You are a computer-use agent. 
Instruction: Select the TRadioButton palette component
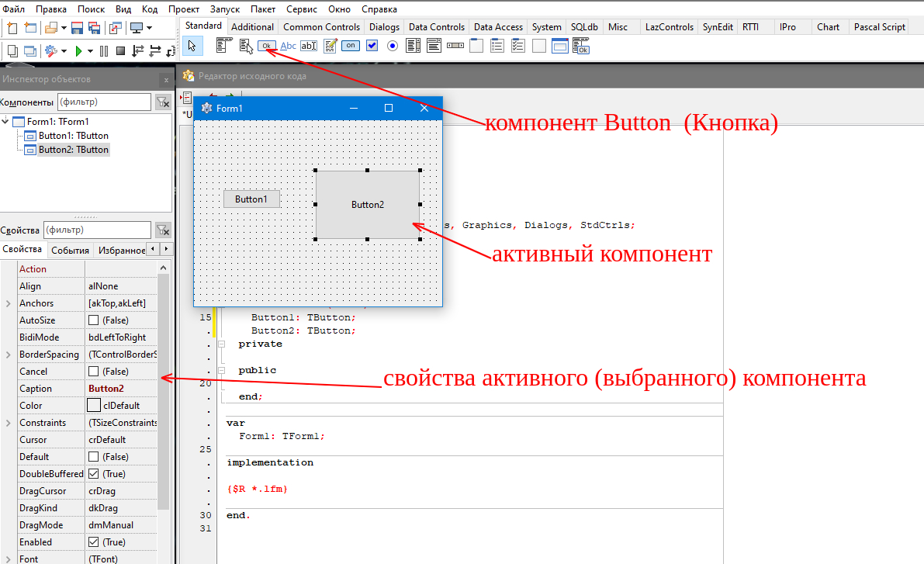[393, 46]
